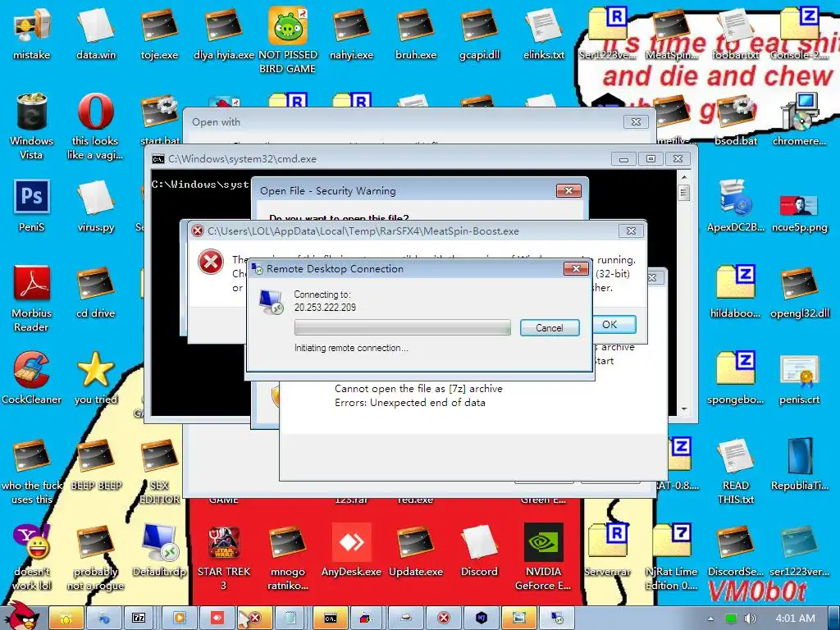
Task: Select penis.crt certificate icon
Action: click(x=799, y=377)
